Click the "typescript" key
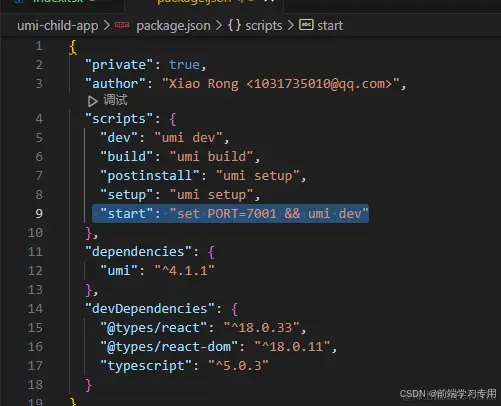Viewport: 501px width, 406px height. pyautogui.click(x=146, y=366)
